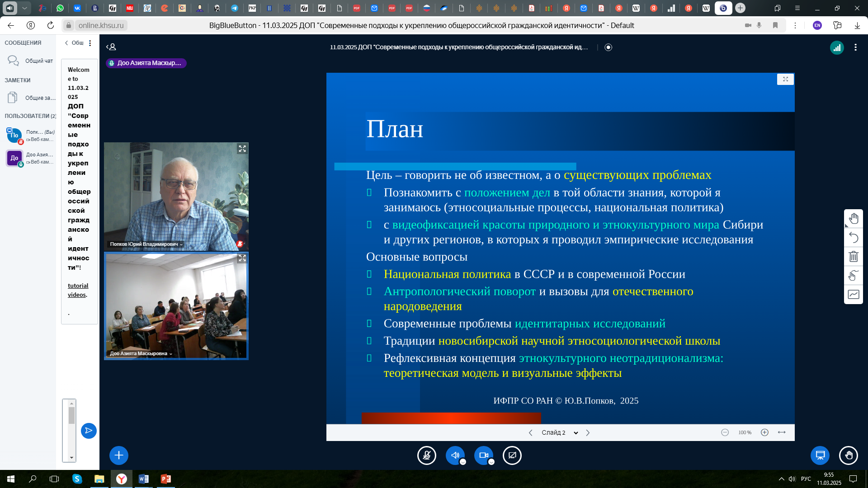Toggle webcam sharing button
The image size is (868, 488).
pos(483,455)
